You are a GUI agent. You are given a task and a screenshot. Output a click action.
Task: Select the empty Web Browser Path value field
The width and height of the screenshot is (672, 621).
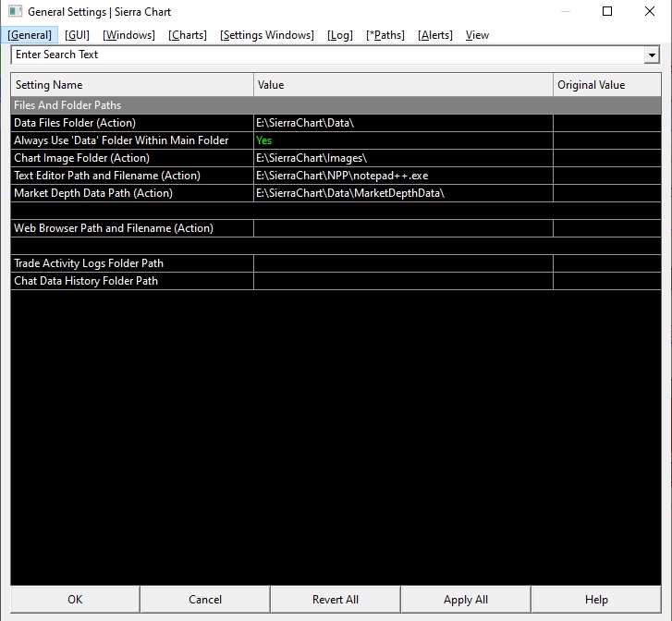coord(403,228)
